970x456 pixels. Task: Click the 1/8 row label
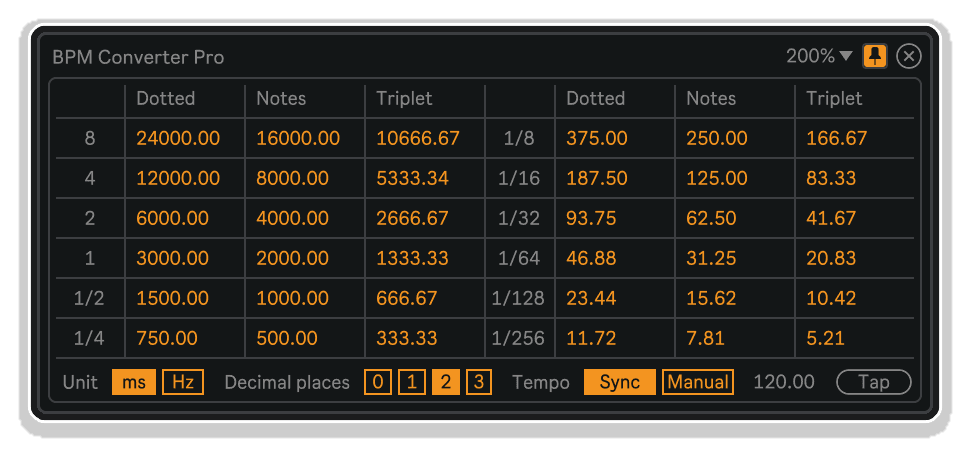pyautogui.click(x=519, y=138)
